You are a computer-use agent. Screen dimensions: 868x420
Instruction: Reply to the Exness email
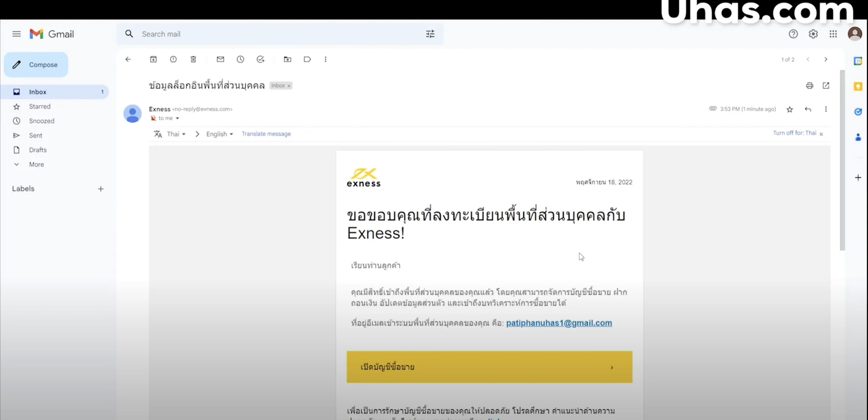click(808, 110)
